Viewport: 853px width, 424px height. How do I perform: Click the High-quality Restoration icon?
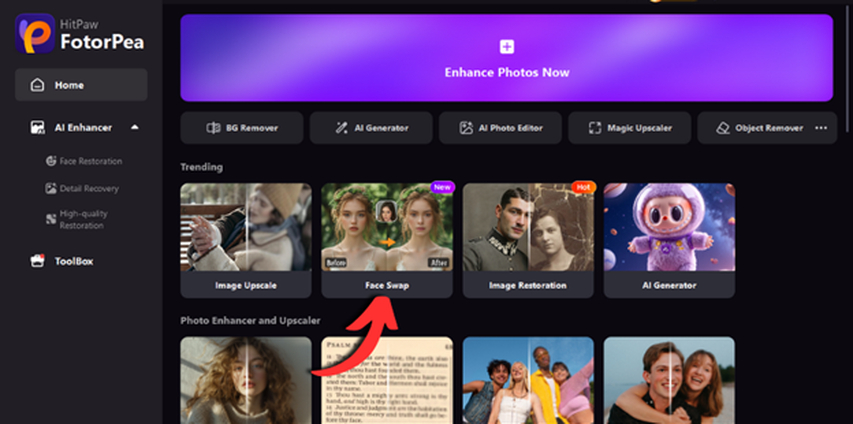tap(51, 219)
